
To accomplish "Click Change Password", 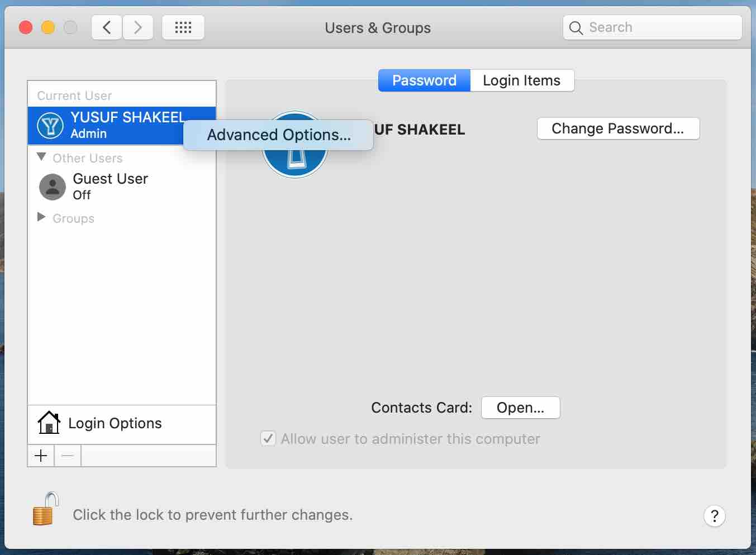I will [x=618, y=128].
